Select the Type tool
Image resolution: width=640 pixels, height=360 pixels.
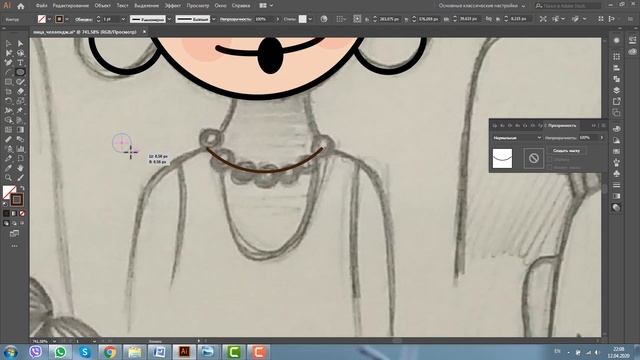20,62
